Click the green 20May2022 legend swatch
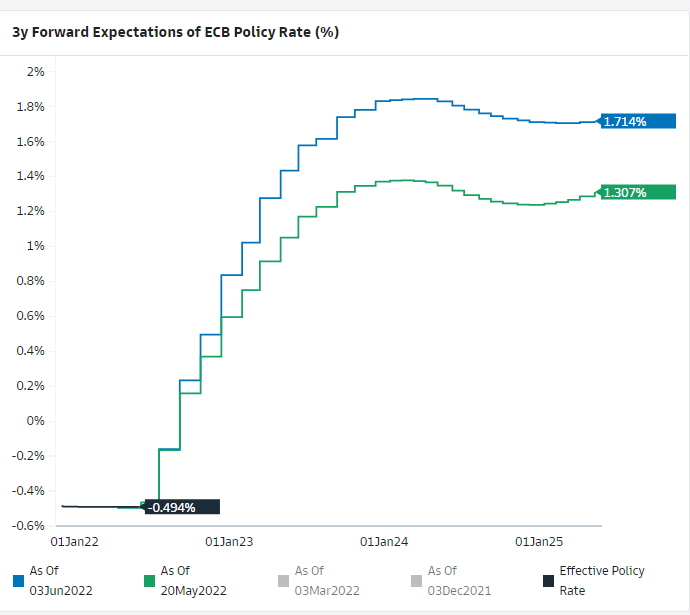The height and width of the screenshot is (615, 690). 151,581
